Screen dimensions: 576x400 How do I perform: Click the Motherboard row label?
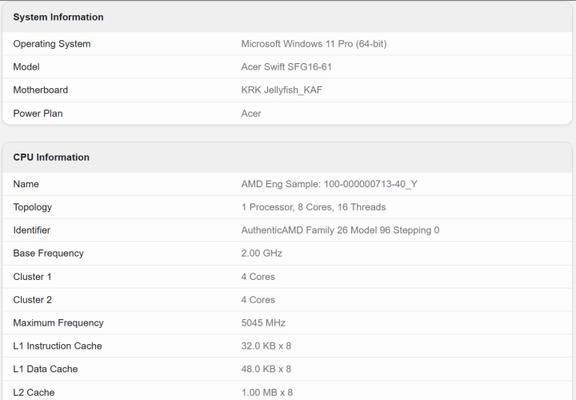point(40,90)
